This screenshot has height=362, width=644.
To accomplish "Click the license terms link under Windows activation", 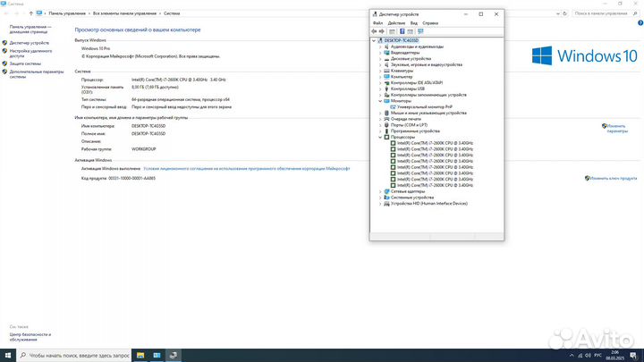I will [x=247, y=168].
